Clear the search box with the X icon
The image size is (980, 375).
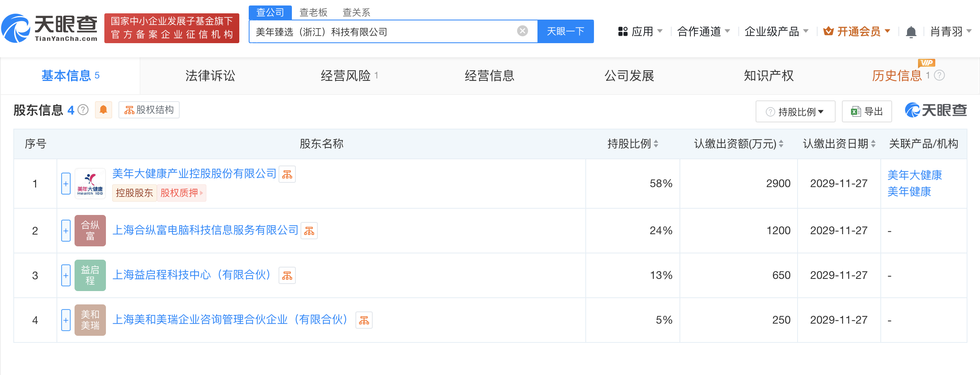point(521,31)
